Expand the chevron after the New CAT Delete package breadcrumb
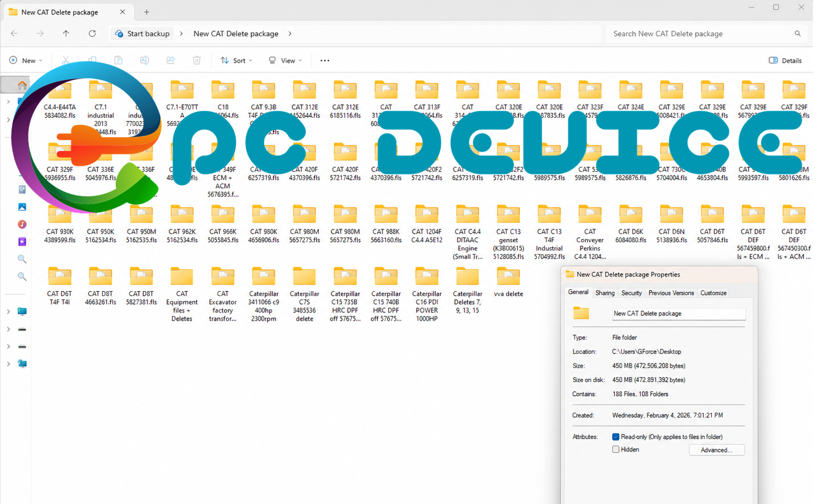 290,34
